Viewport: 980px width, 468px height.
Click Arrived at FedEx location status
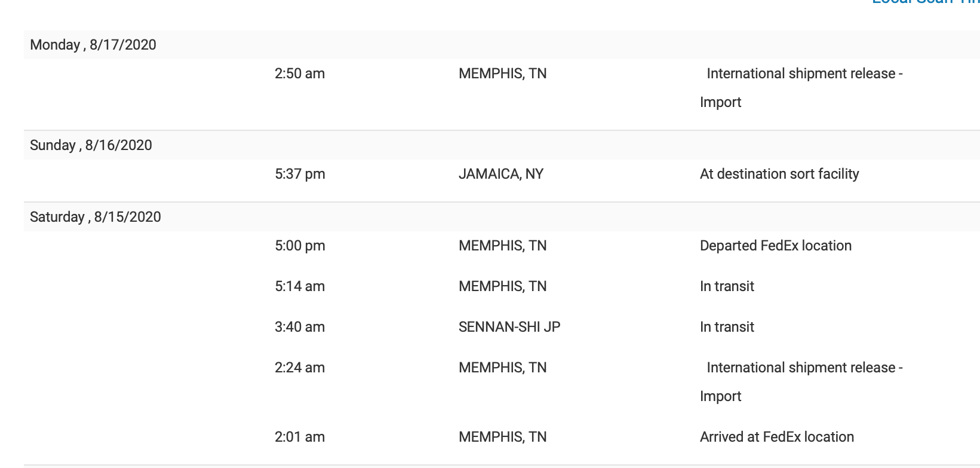tap(777, 437)
